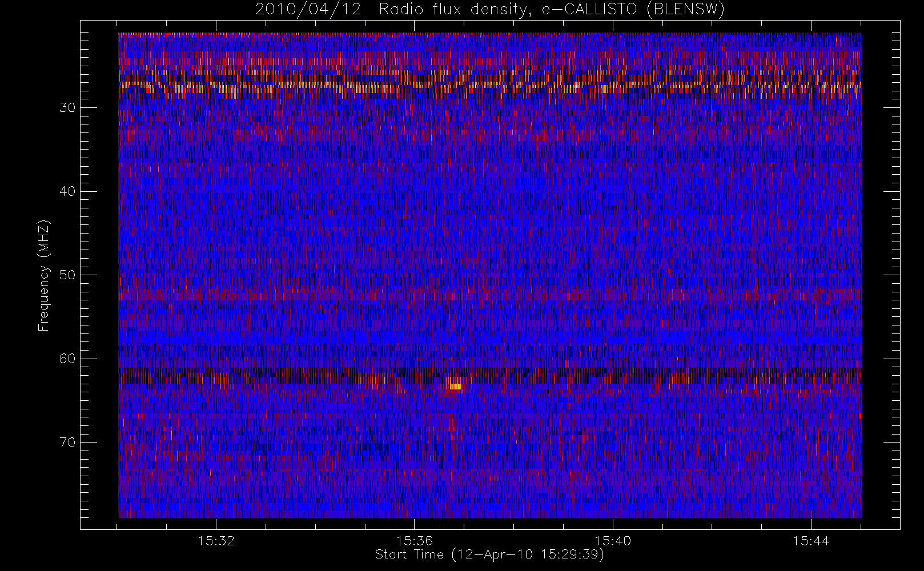The image size is (924, 571).
Task: Click the 15:40 time tick label
Action: (613, 541)
